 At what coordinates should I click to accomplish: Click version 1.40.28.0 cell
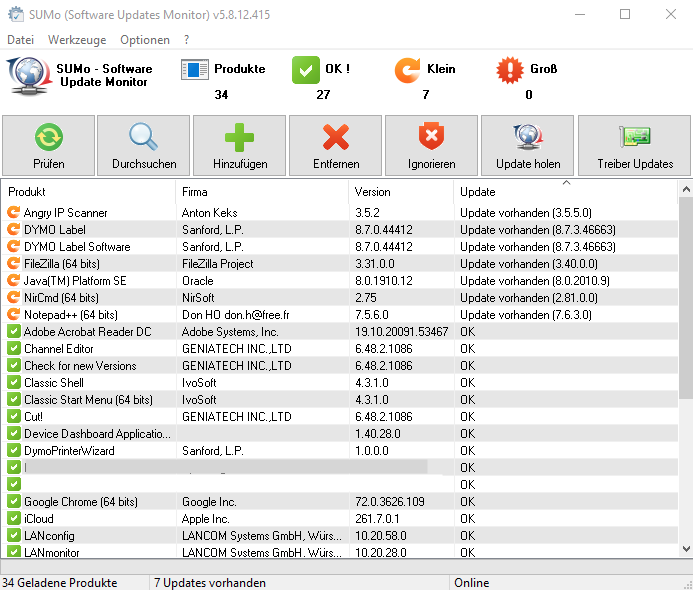click(378, 434)
